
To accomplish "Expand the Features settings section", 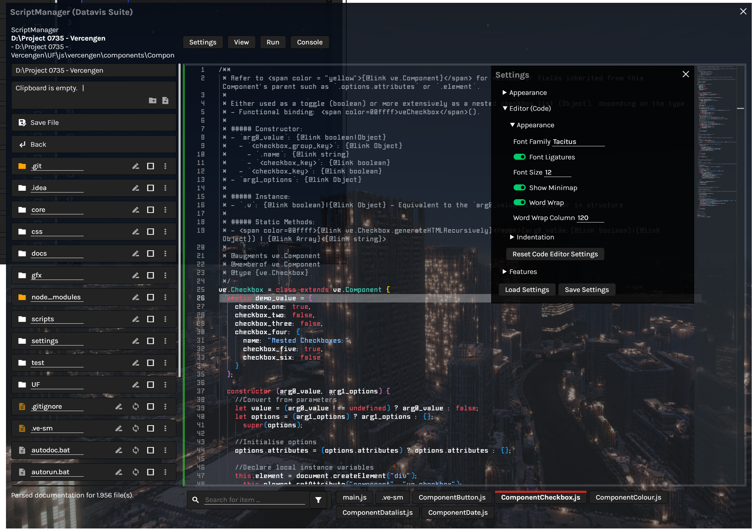I will click(x=522, y=272).
